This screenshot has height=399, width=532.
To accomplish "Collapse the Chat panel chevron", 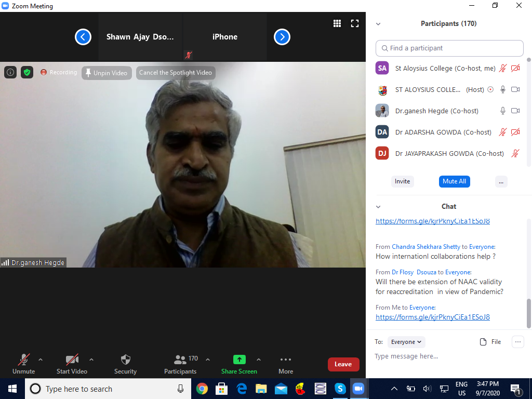I will coord(378,207).
